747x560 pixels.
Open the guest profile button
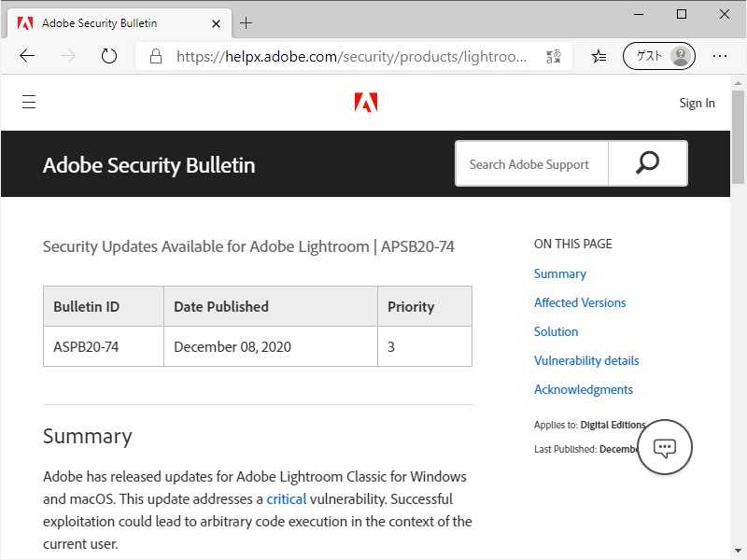tap(659, 56)
